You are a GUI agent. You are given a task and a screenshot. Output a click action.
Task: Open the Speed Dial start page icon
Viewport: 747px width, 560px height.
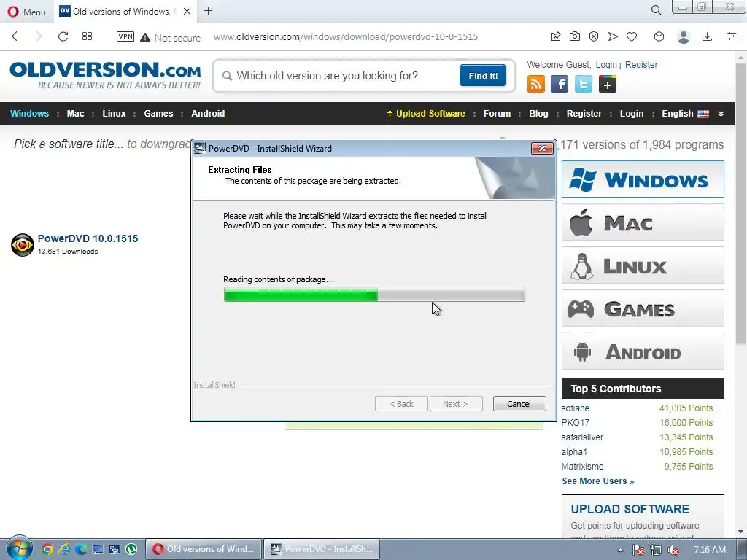pos(88,36)
